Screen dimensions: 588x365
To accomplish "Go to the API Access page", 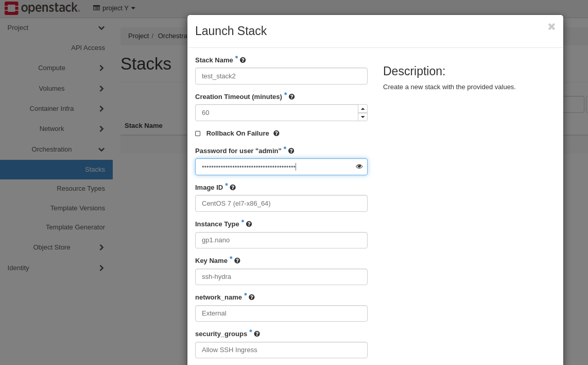I will click(x=88, y=48).
